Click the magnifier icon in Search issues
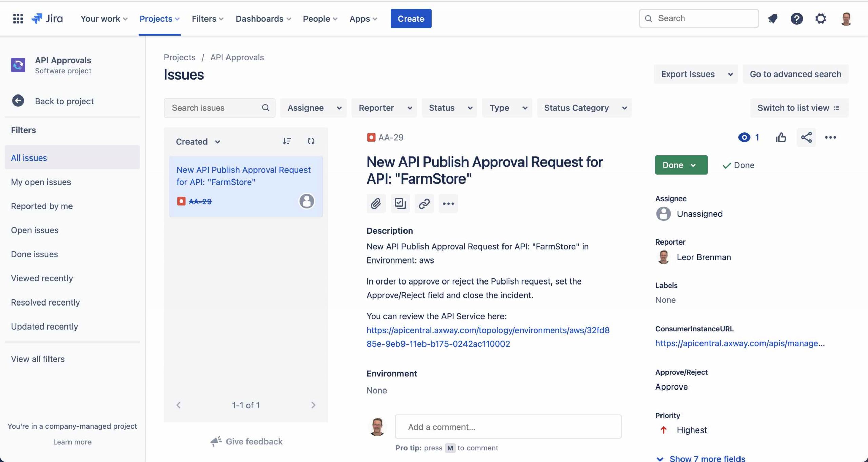The image size is (868, 462). pyautogui.click(x=265, y=108)
